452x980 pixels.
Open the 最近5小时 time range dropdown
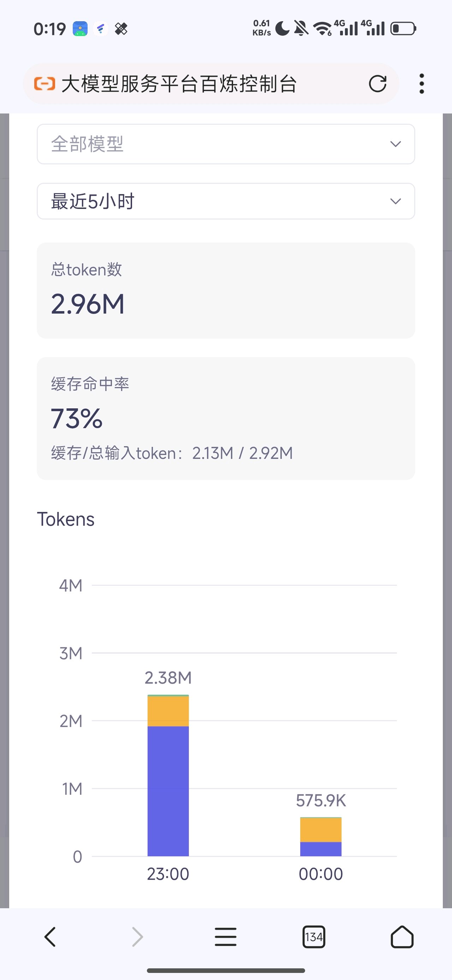pos(226,201)
